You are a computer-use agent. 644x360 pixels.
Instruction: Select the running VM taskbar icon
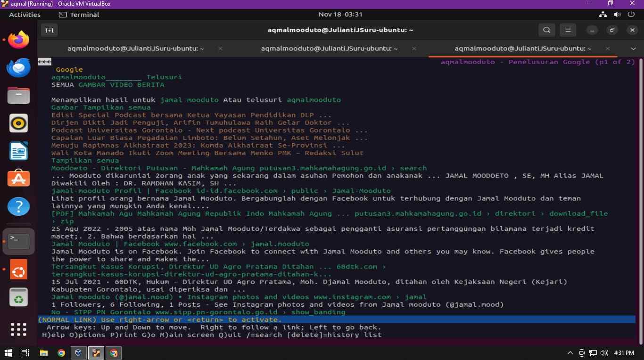pos(96,352)
